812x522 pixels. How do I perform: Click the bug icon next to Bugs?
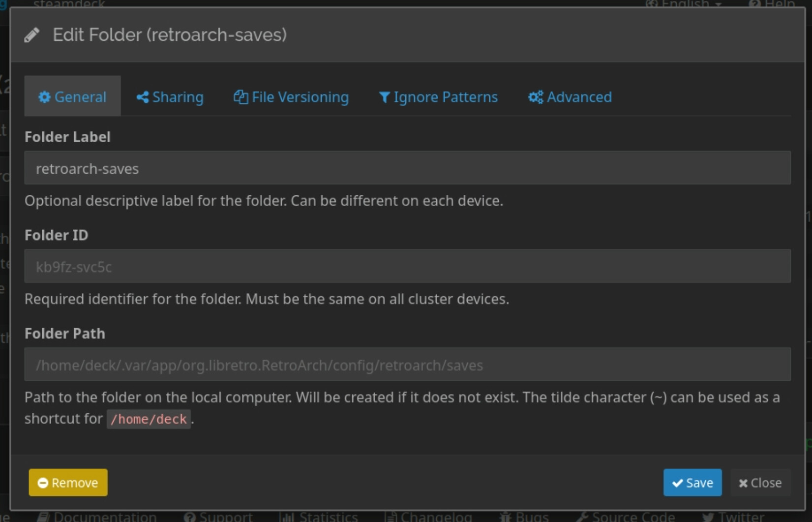505,518
